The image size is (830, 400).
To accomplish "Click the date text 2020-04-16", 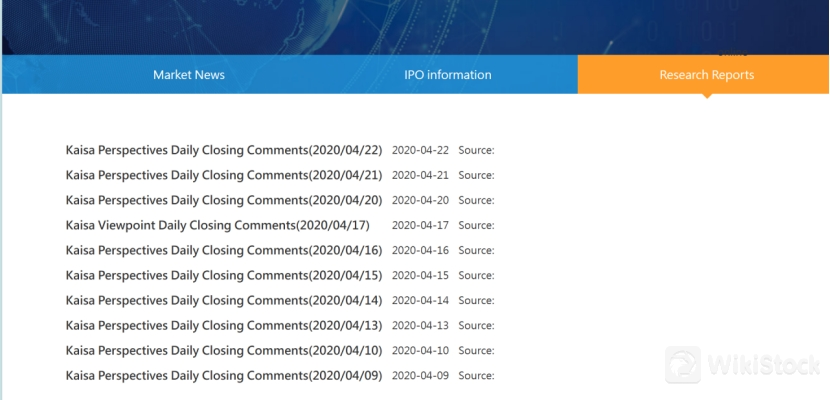I will point(420,250).
